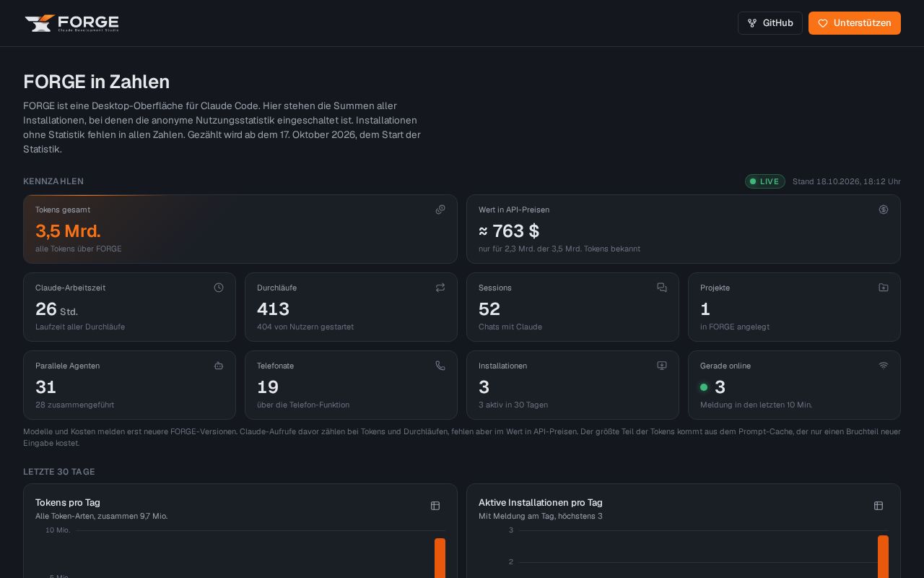
Task: Click the link icon on Tokens gesamt card
Action: point(440,210)
